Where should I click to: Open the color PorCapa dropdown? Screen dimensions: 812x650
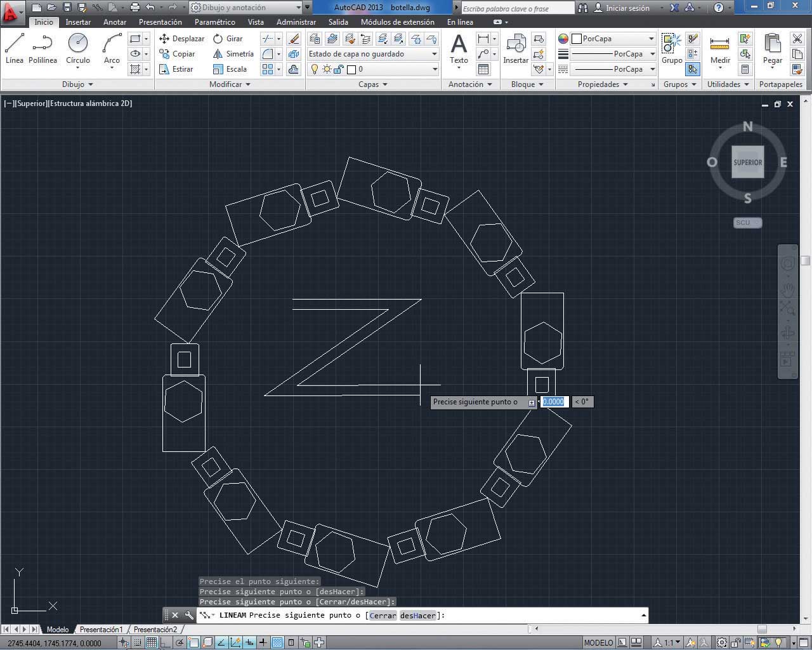pyautogui.click(x=613, y=39)
